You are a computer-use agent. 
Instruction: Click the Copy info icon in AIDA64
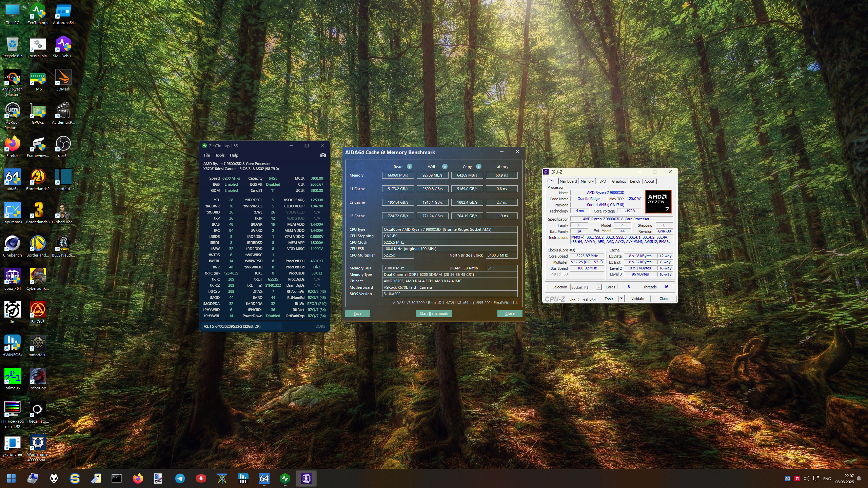(x=479, y=166)
